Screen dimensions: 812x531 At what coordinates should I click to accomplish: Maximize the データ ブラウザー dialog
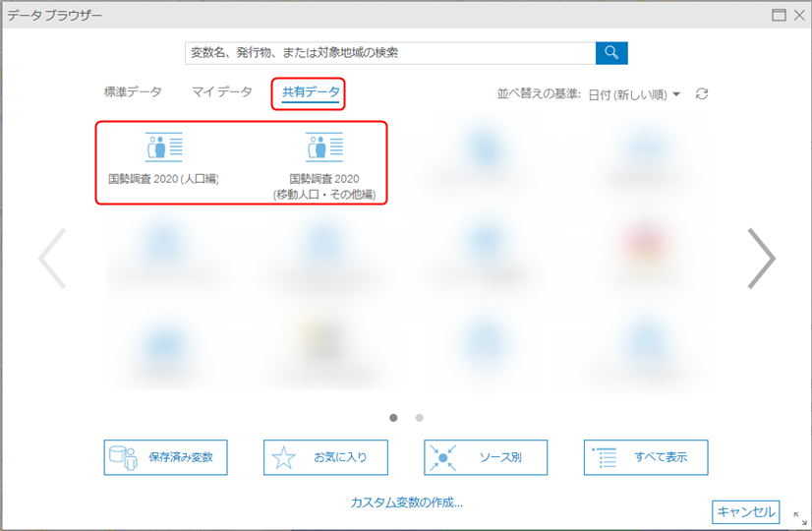click(779, 15)
